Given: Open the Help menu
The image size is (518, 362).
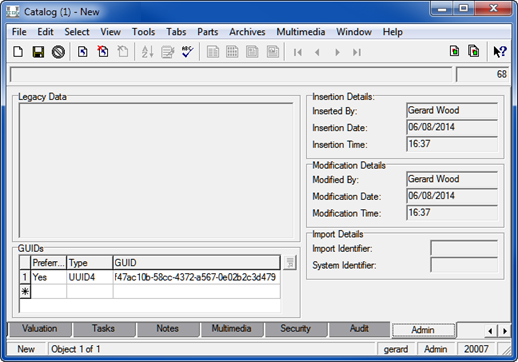Looking at the screenshot, I should [393, 32].
